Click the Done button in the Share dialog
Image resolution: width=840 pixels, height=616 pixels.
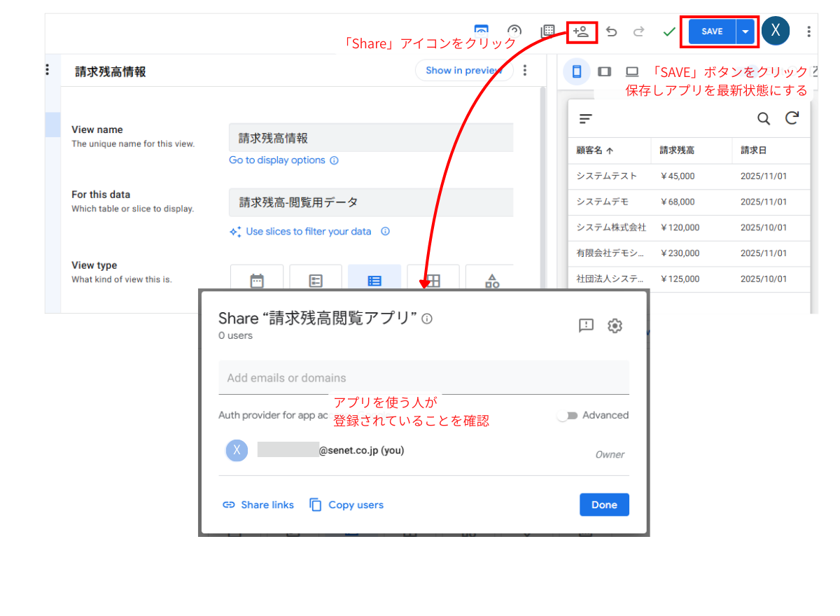click(x=603, y=504)
